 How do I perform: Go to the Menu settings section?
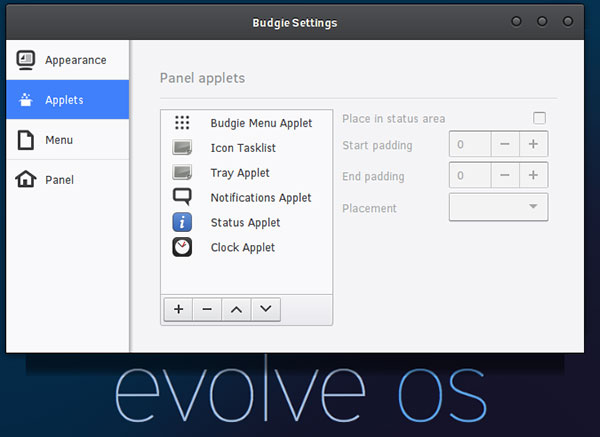pos(68,140)
